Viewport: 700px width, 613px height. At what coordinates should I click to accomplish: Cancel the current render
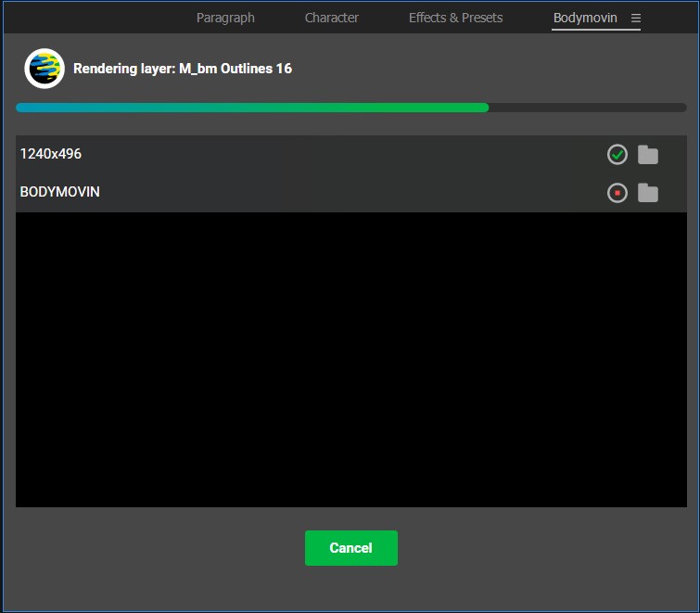(350, 548)
